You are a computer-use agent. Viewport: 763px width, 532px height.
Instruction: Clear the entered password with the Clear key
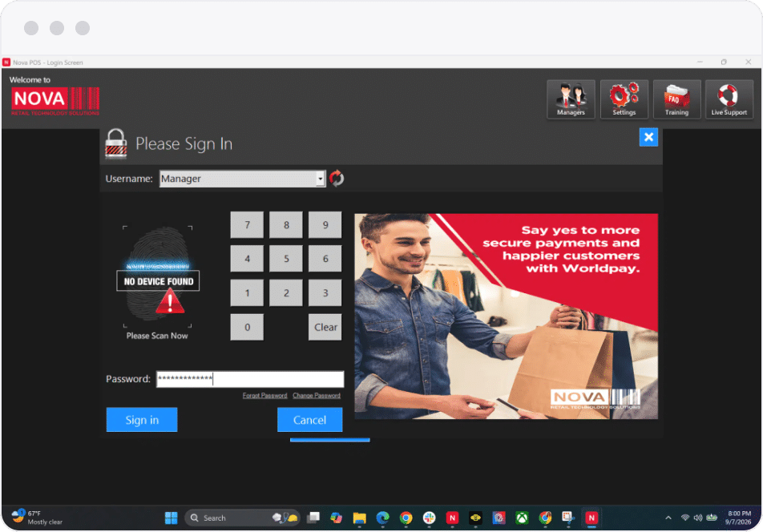point(325,327)
